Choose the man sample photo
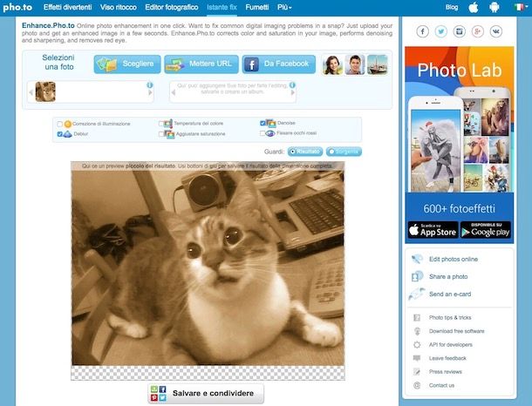This screenshot has height=406, width=532. pos(355,64)
